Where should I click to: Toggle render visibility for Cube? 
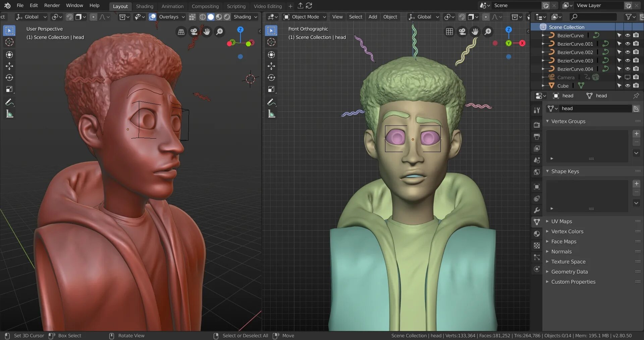[x=636, y=86]
